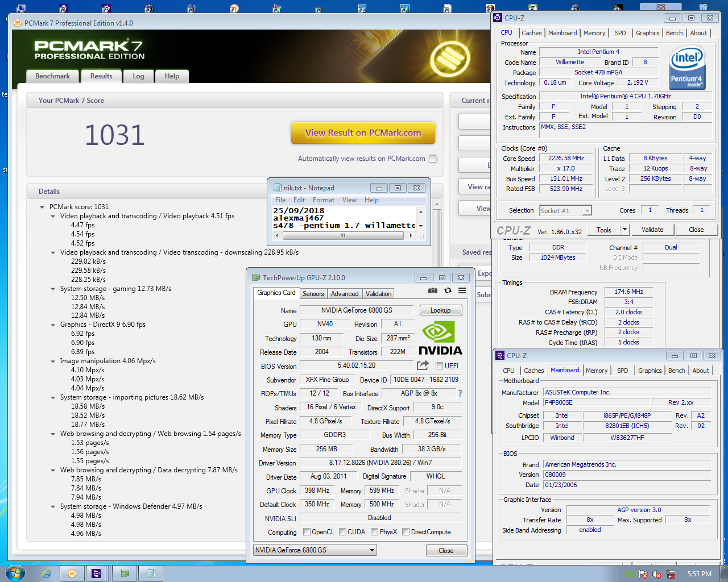Click the top CPU-Z window title icon
Screen dimensions: 728x582
tap(498, 18)
